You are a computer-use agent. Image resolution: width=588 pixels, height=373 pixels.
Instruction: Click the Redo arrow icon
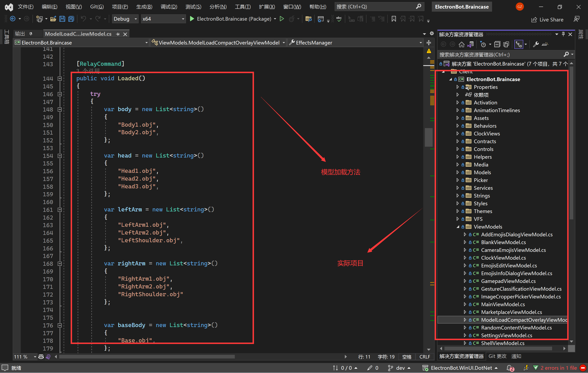(x=98, y=19)
